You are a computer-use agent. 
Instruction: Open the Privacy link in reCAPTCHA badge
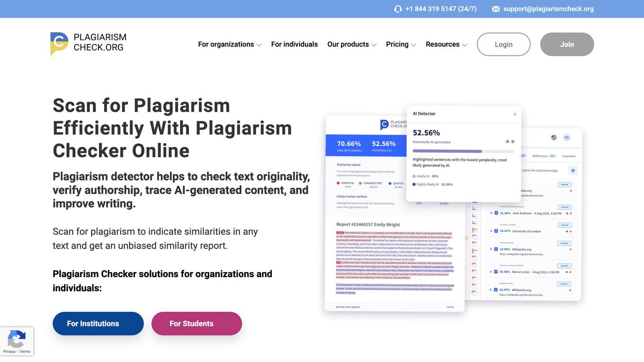click(x=9, y=352)
